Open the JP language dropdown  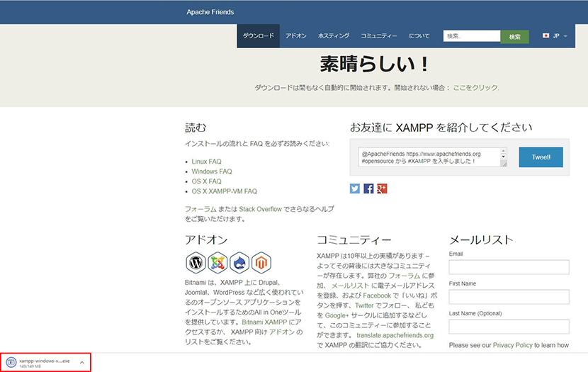pyautogui.click(x=555, y=36)
